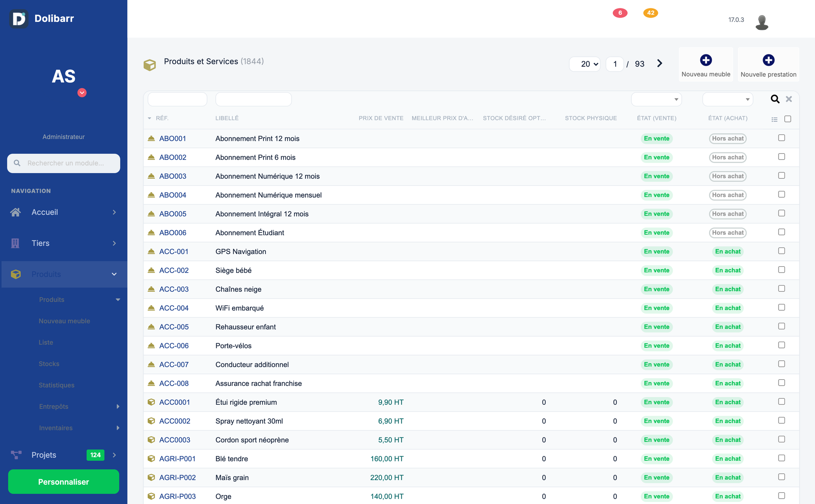Click the orange badge showing 42
Viewport: 815px width, 504px height.
click(x=650, y=13)
